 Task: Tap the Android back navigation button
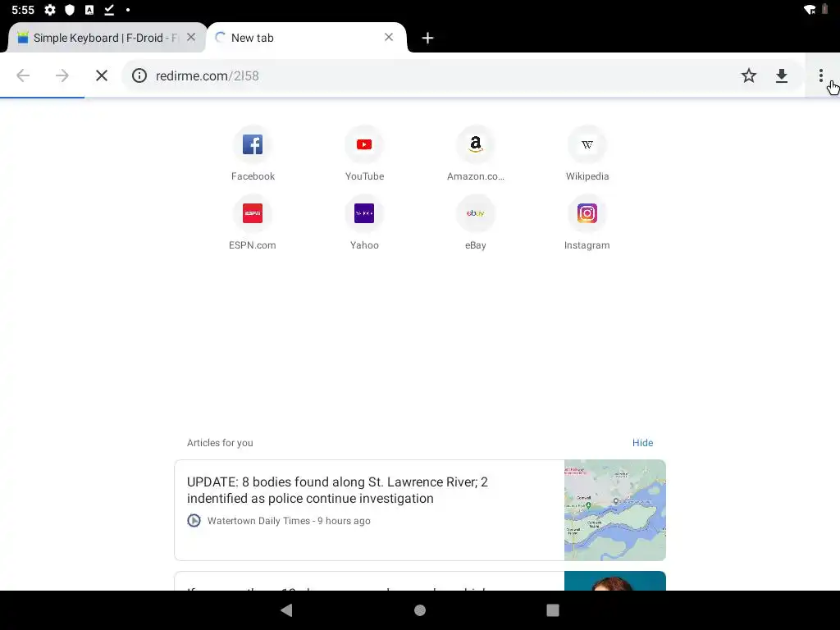[286, 609]
